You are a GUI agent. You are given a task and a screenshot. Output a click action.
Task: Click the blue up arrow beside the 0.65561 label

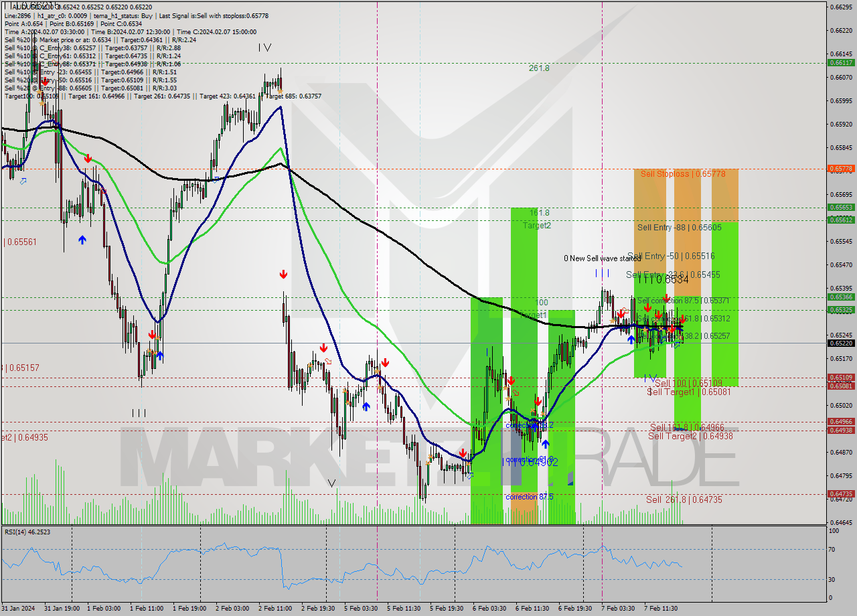82,239
